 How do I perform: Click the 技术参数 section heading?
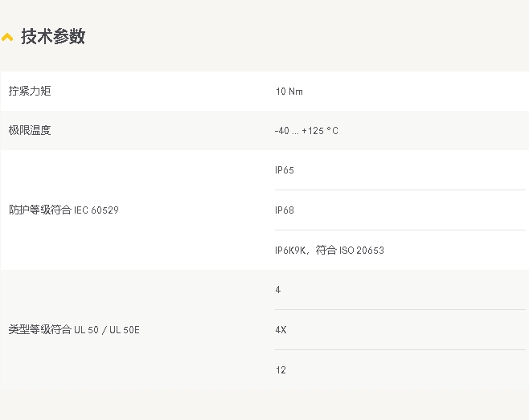pos(53,36)
